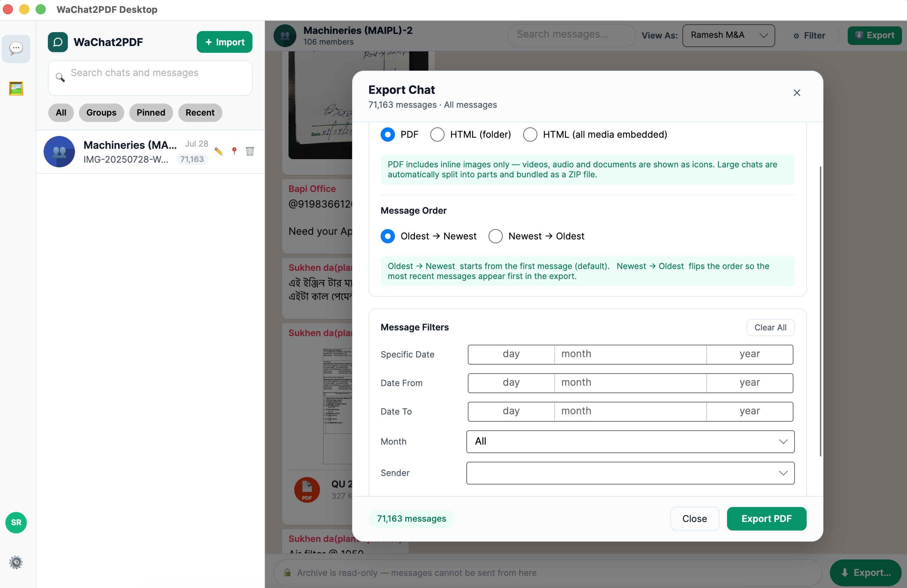This screenshot has width=907, height=588.
Task: Filter the chat list by Recent
Action: click(x=200, y=113)
